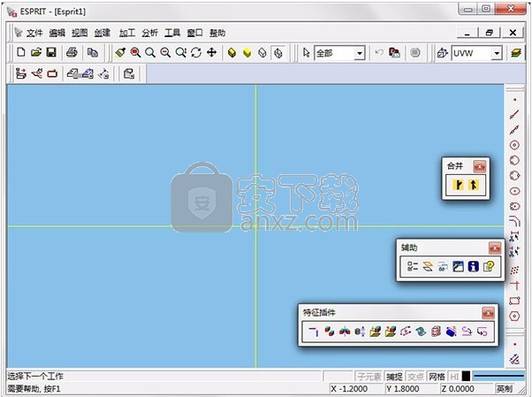Open the 窗口 menu

pyautogui.click(x=194, y=33)
